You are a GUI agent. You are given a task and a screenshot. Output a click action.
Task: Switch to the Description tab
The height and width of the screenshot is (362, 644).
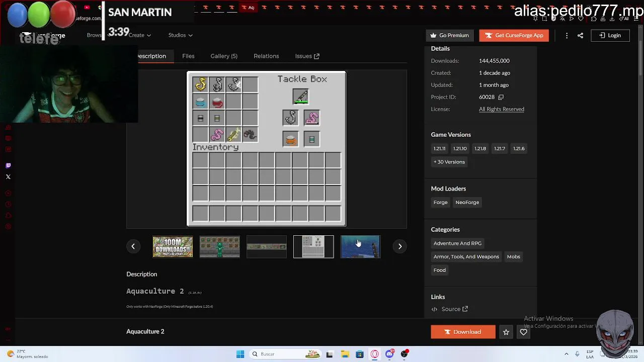(152, 56)
